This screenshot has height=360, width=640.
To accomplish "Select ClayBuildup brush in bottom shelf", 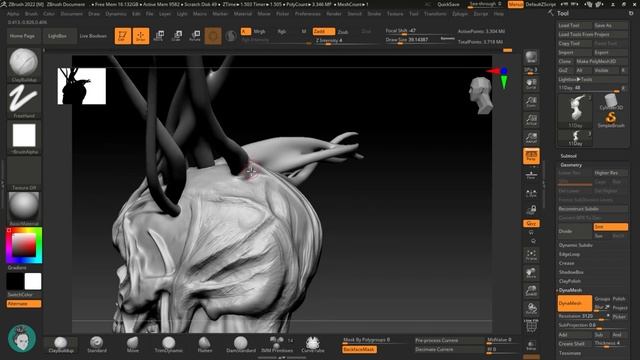I will click(x=61, y=344).
